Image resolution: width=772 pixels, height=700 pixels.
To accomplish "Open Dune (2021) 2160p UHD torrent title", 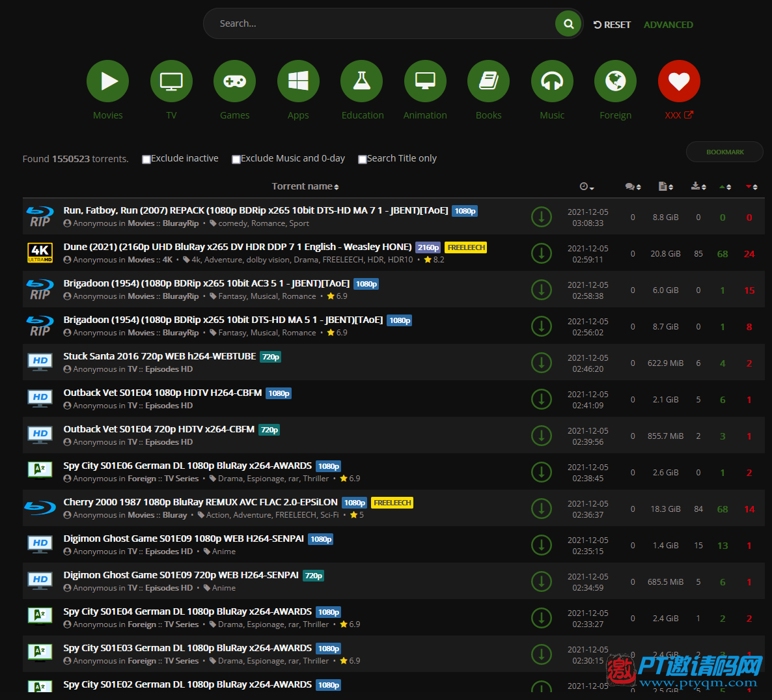I will pyautogui.click(x=238, y=247).
